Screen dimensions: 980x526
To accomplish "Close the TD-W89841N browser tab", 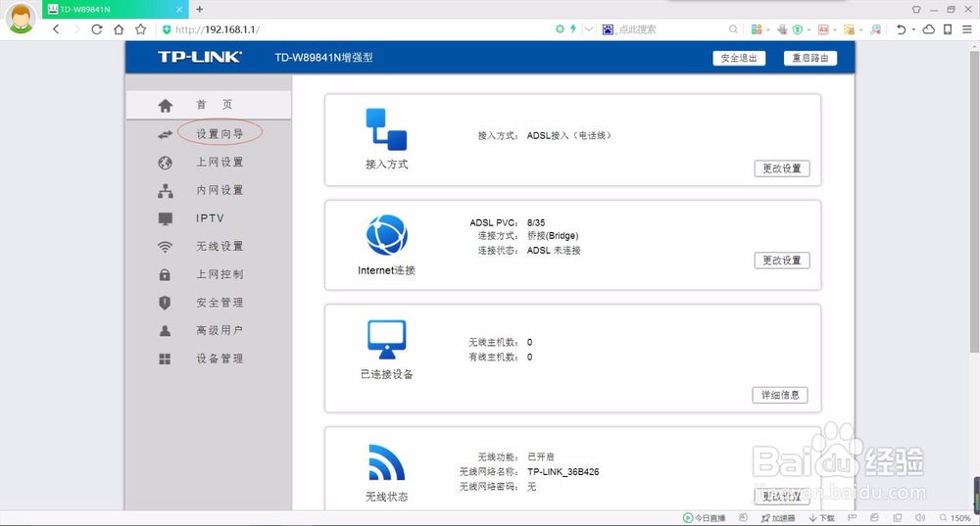I will click(178, 10).
